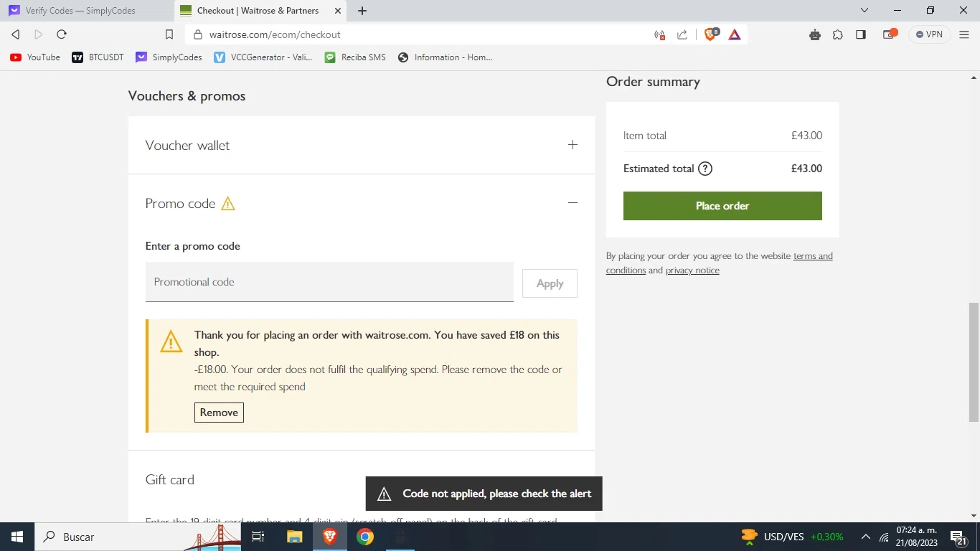Viewport: 980px width, 551px height.
Task: Click the page vertical scrollbar thumb
Action: click(x=974, y=362)
